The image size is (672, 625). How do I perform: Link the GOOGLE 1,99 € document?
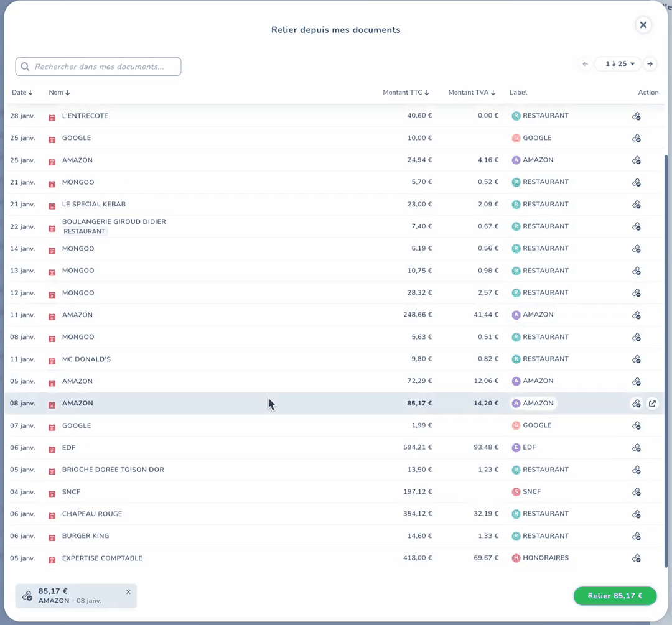(636, 425)
